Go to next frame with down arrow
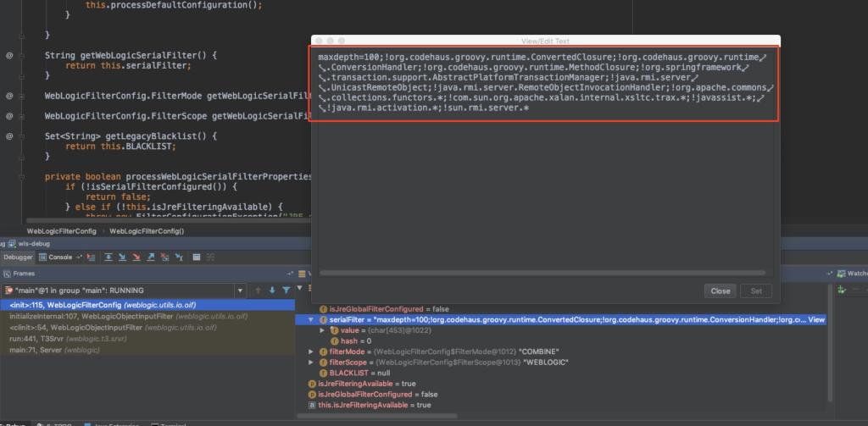This screenshot has height=426, width=868. pos(271,290)
